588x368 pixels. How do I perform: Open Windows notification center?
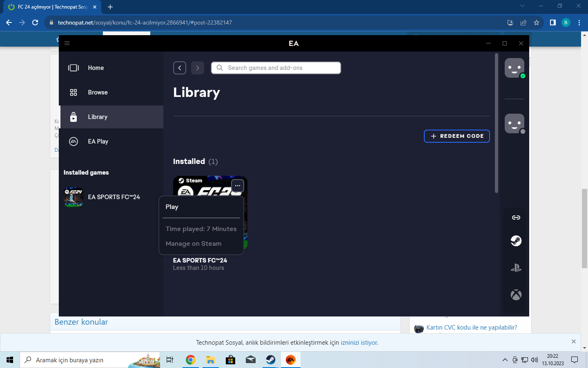point(575,360)
